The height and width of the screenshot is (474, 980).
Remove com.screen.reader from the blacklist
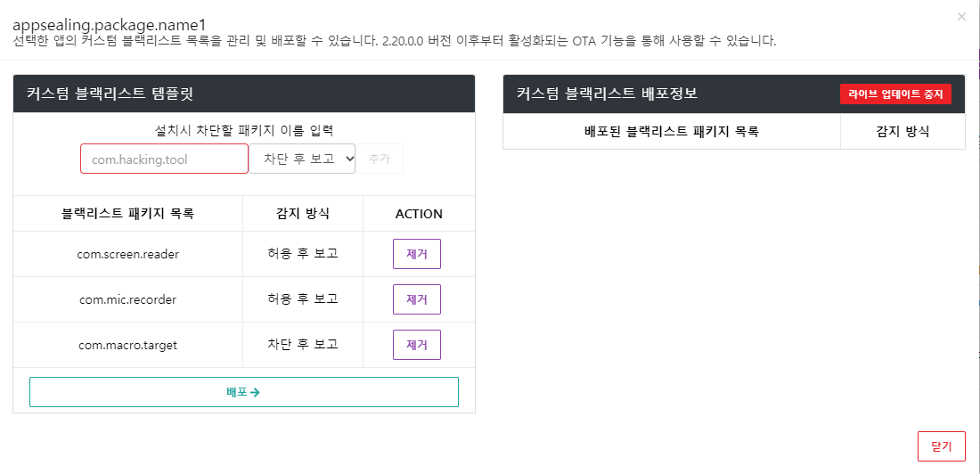click(x=417, y=254)
